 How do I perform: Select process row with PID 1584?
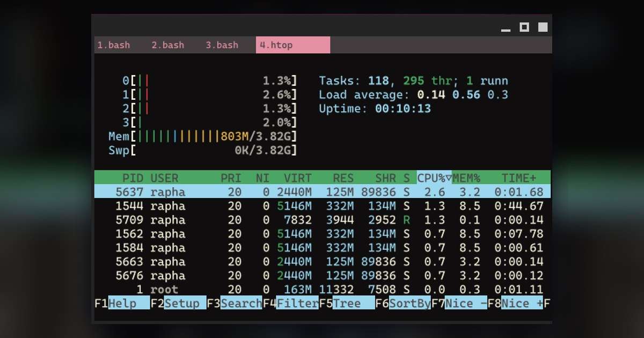tap(323, 248)
